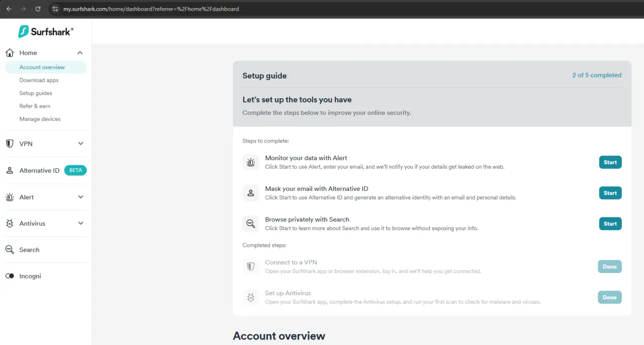644x345 pixels.
Task: Collapse the Home section chevron
Action: [80, 53]
